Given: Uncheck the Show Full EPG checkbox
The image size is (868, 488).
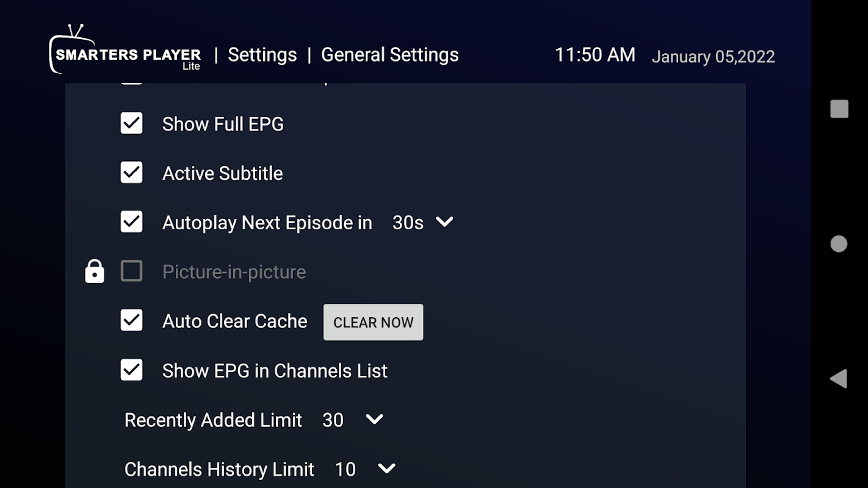Looking at the screenshot, I should (x=132, y=123).
